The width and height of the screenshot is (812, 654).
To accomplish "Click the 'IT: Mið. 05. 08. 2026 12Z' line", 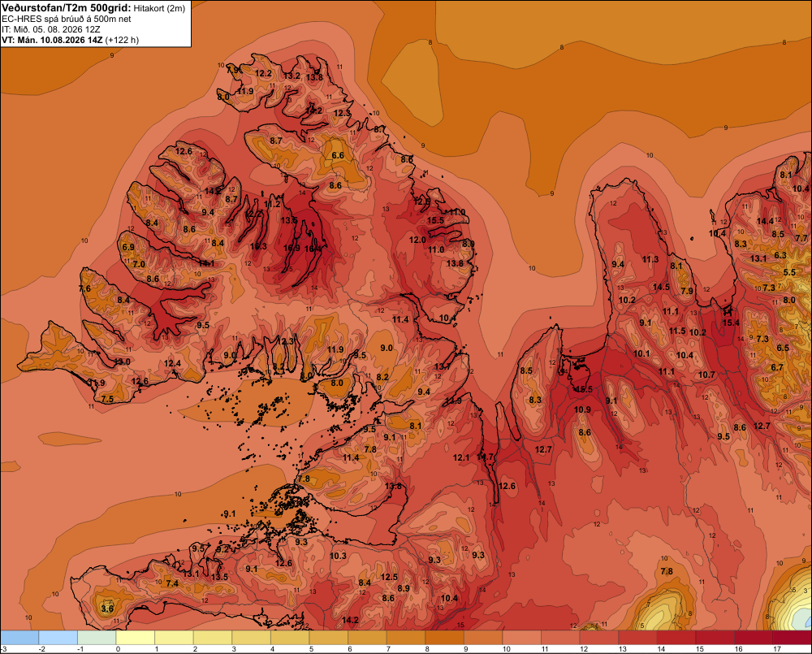I will click(50, 29).
